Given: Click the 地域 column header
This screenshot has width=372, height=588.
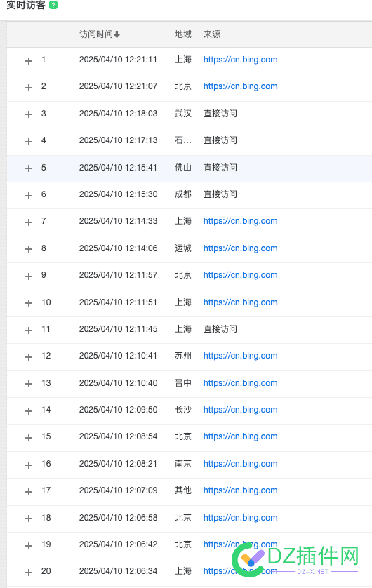Looking at the screenshot, I should click(x=183, y=34).
